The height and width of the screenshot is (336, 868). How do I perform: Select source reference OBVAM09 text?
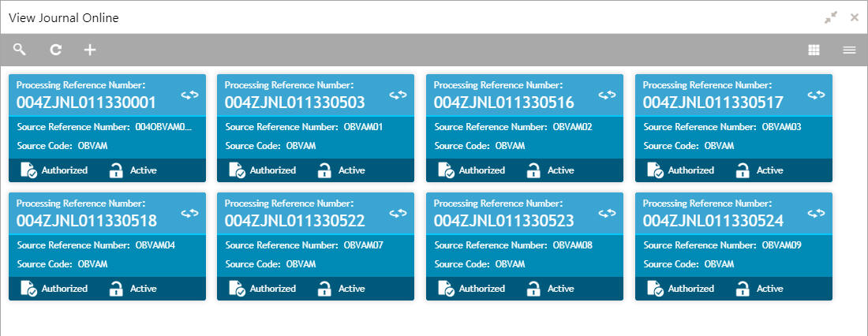[782, 245]
